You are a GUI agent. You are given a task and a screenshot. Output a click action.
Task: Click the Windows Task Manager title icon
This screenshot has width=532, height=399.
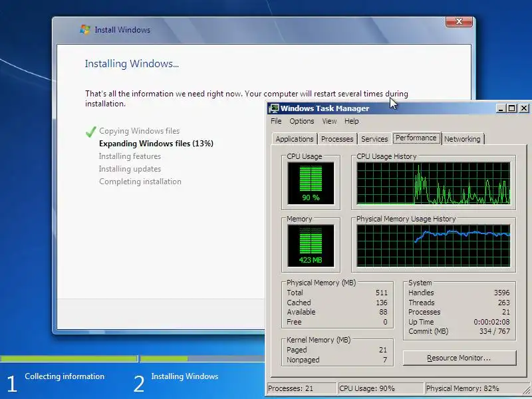[274, 108]
